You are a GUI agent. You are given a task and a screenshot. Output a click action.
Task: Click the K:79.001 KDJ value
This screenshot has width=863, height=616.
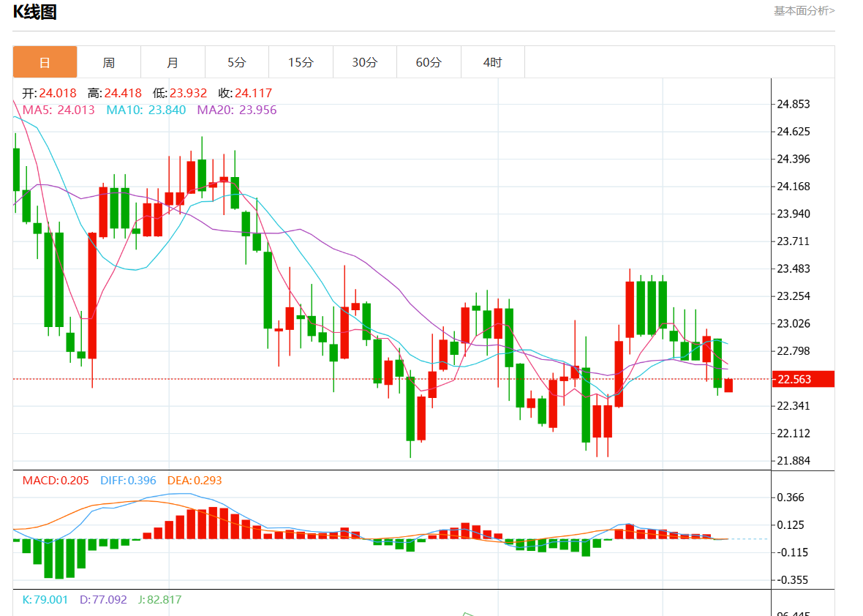click(45, 599)
